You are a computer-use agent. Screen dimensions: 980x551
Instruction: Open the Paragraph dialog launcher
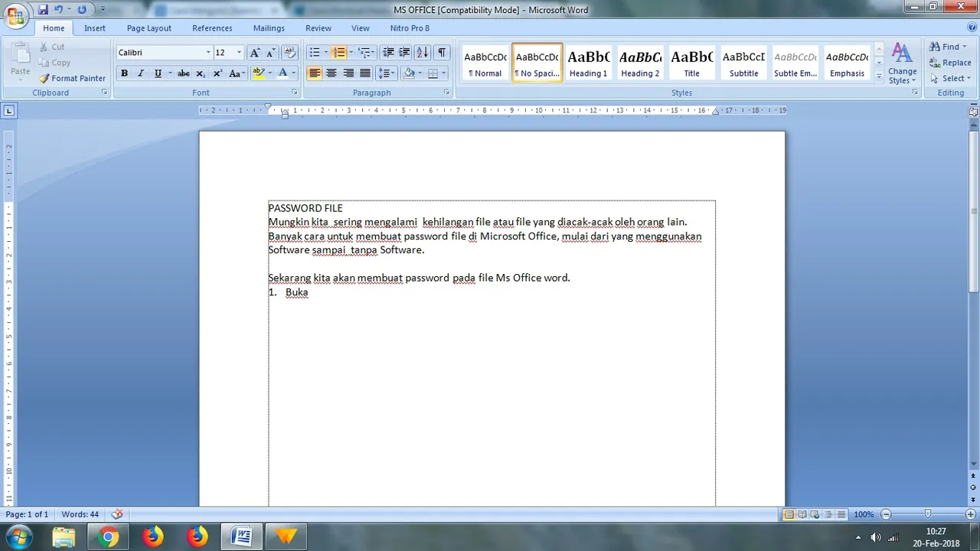click(x=447, y=93)
